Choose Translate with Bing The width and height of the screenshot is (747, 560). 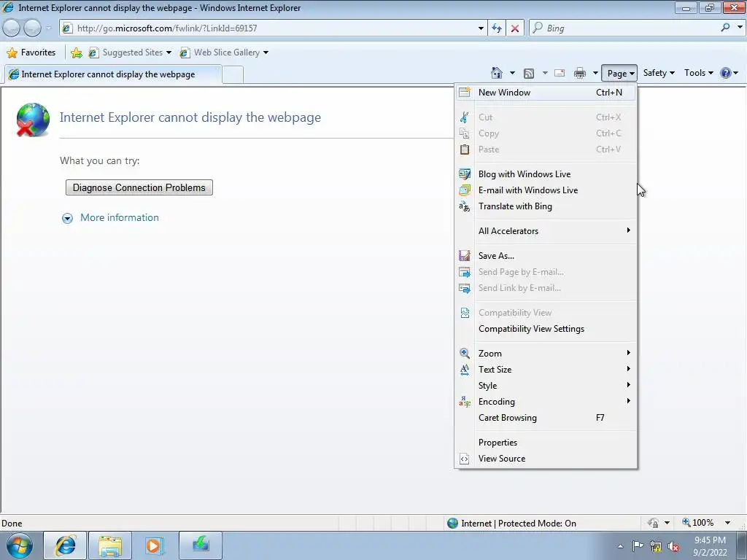(546, 206)
